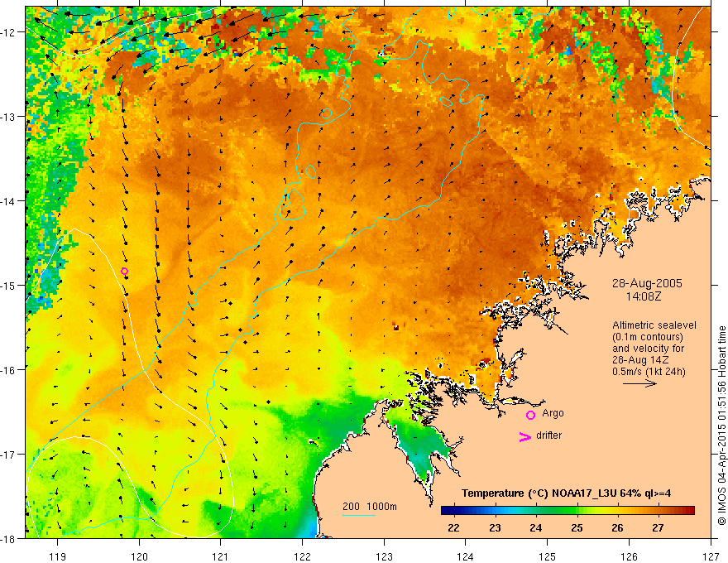Click the '119' longitude axis label

[x=58, y=556]
